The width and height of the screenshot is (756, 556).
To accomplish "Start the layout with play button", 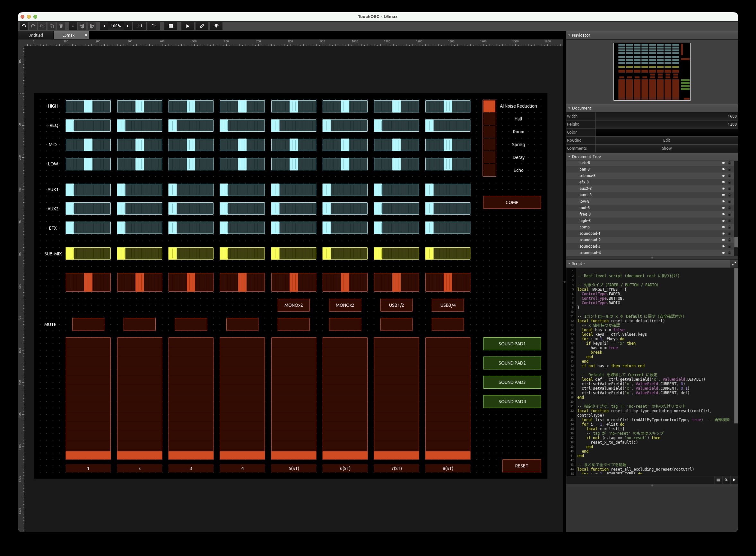I will (x=188, y=26).
